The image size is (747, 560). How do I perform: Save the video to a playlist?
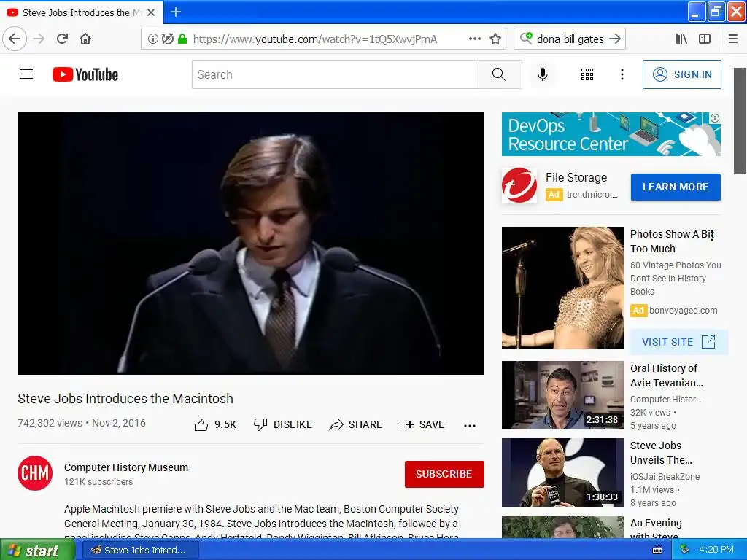[422, 424]
